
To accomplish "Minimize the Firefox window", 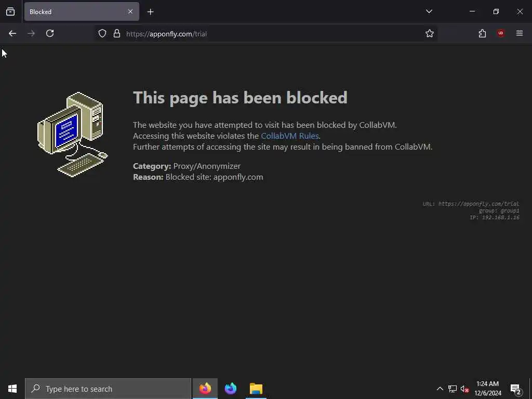I will point(472,11).
